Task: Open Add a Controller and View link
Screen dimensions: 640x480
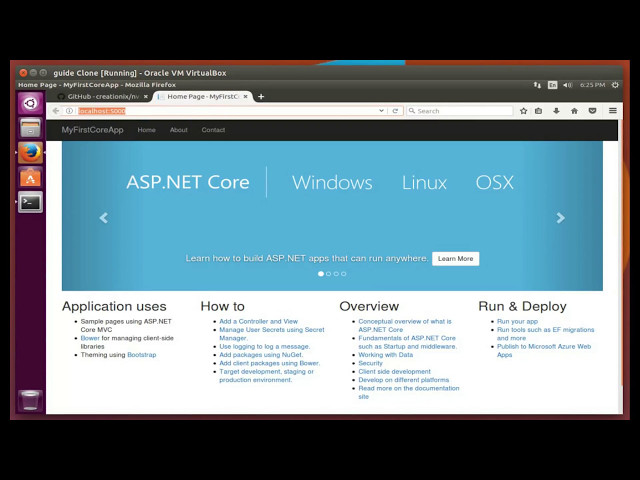Action: point(258,321)
